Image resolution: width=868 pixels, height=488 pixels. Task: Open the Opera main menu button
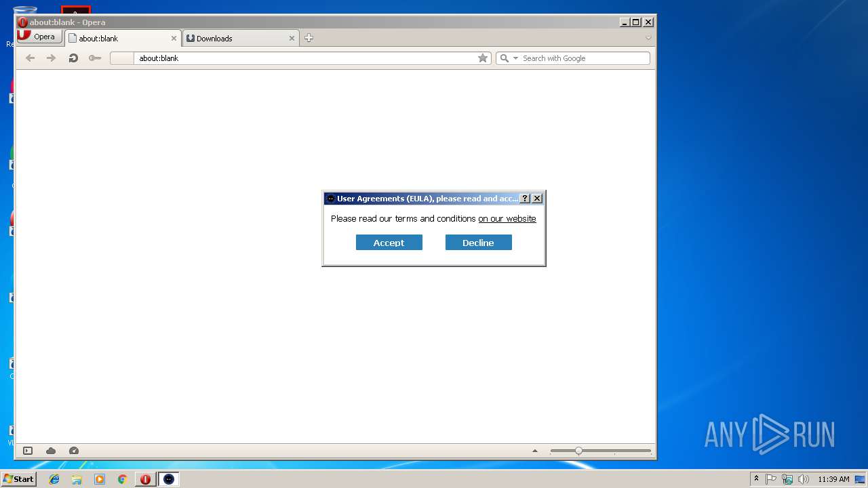pos(39,37)
